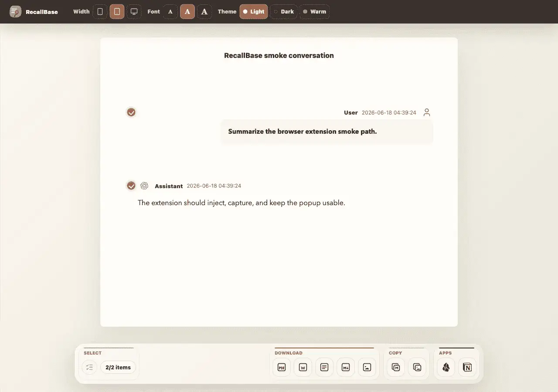Uncheck the Assistant message checkbox
Screen dimensions: 558x392
pyautogui.click(x=131, y=186)
